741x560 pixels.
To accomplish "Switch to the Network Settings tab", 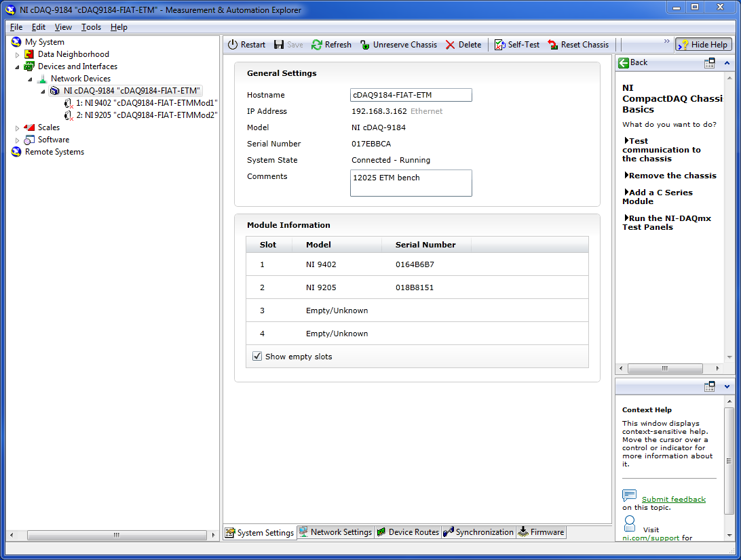I will pos(335,532).
